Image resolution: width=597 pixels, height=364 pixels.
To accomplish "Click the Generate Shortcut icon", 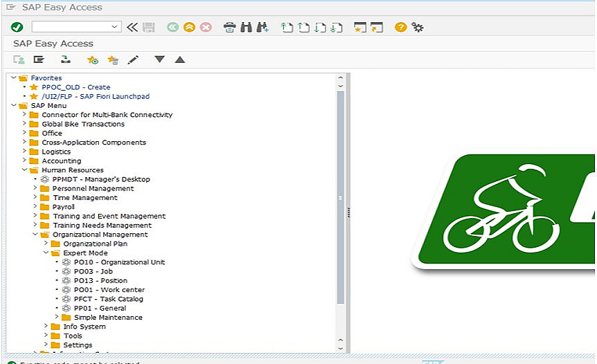I will click(377, 28).
